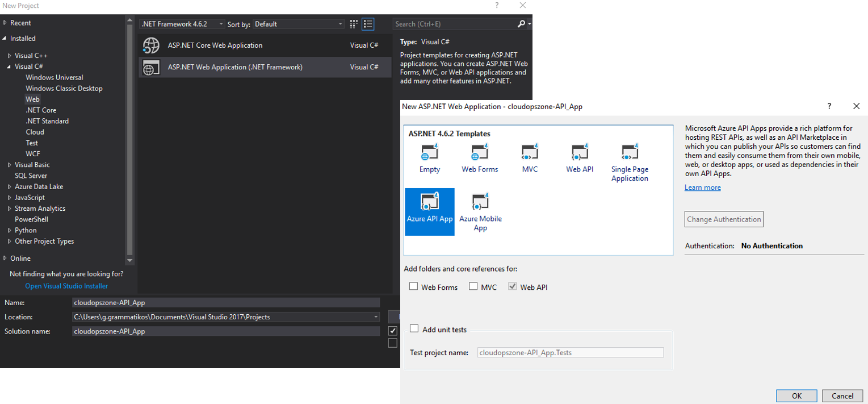Choose the Web Forms template icon
The width and height of the screenshot is (868, 404).
(480, 152)
